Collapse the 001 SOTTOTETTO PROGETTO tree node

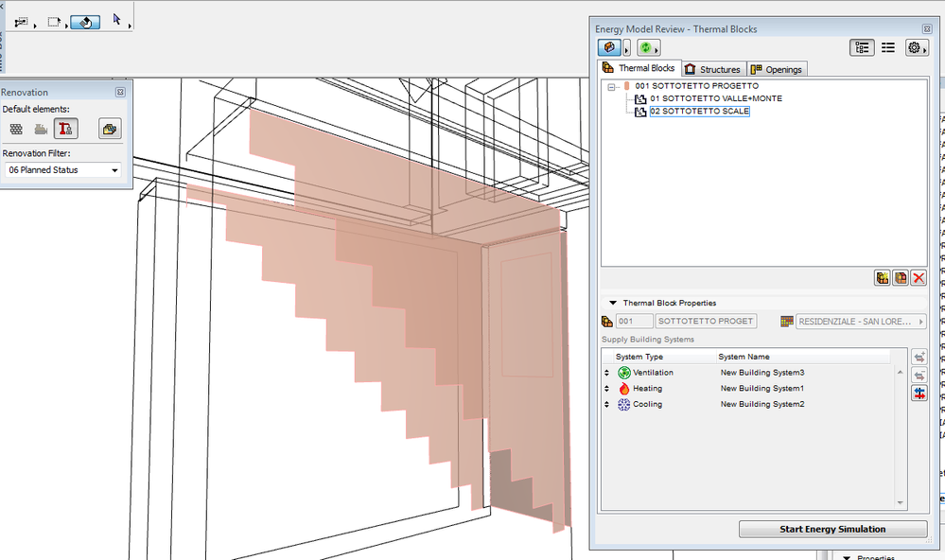pos(612,87)
